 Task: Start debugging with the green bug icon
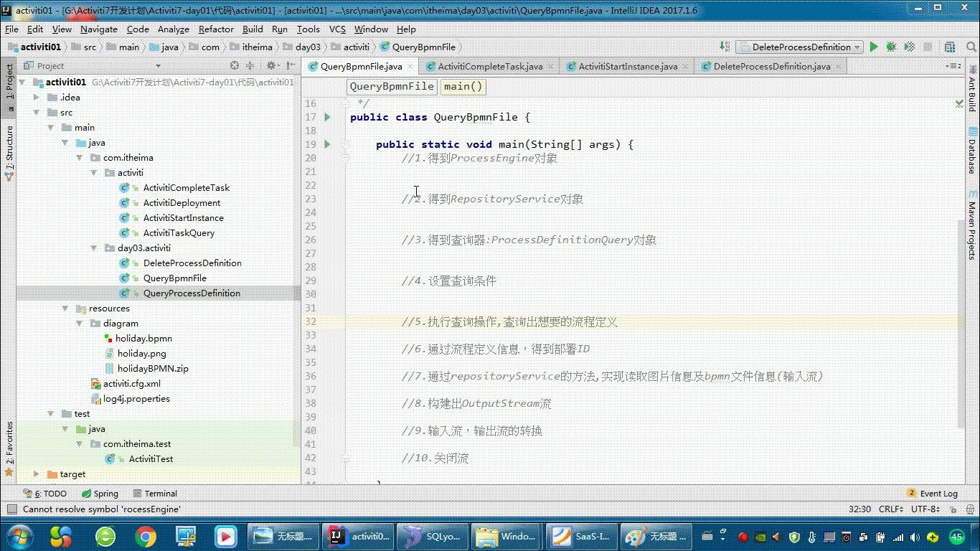point(891,47)
